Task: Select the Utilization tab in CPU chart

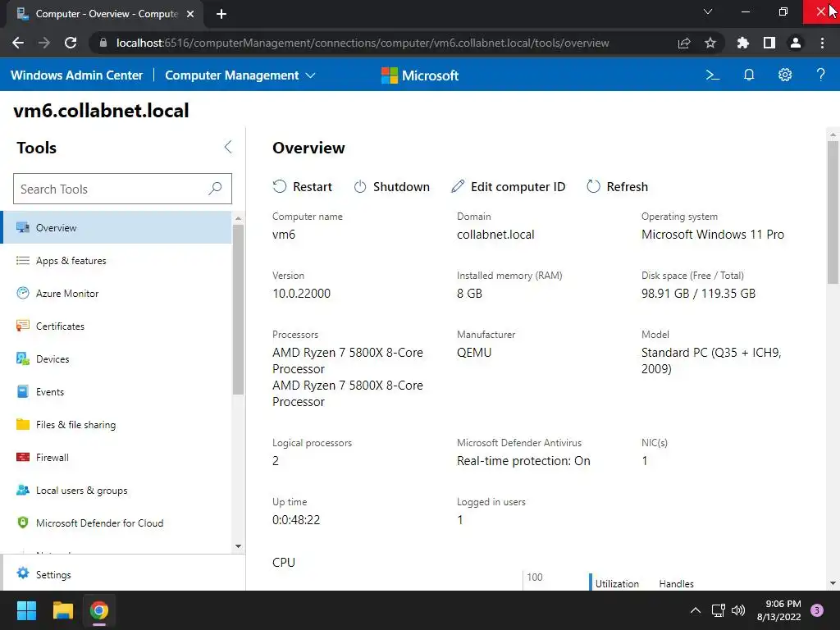Action: (x=617, y=583)
